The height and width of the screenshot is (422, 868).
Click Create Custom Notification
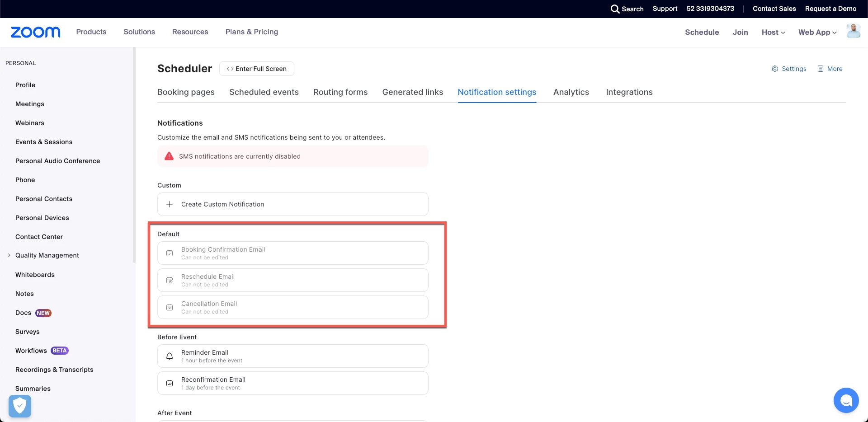[x=293, y=204]
